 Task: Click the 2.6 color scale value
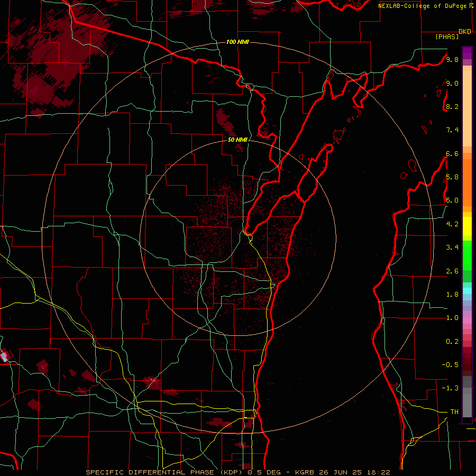(452, 271)
